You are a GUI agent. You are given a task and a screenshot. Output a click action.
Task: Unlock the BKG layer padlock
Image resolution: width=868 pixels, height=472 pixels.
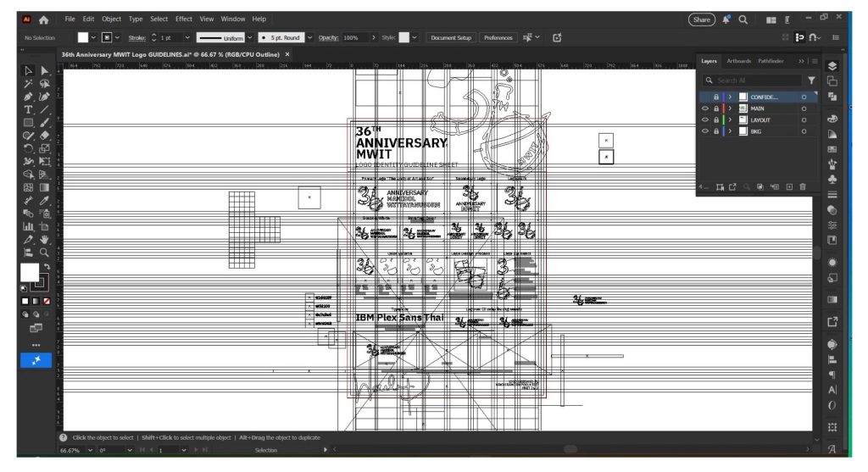[716, 131]
